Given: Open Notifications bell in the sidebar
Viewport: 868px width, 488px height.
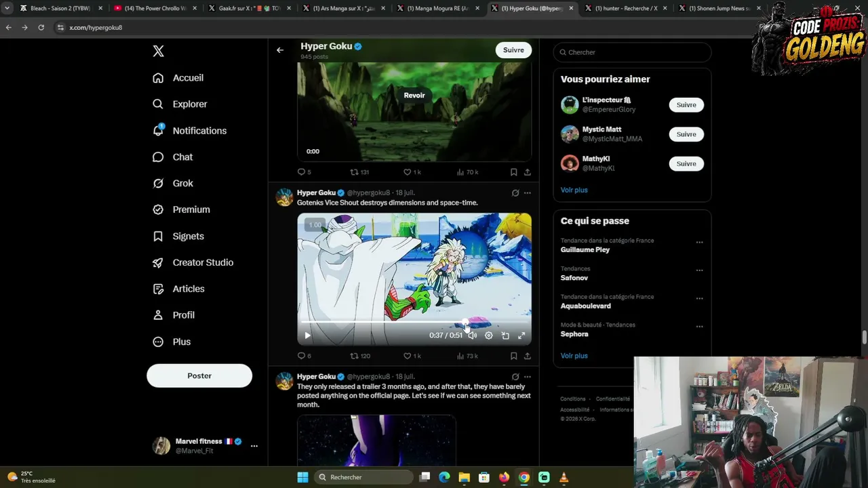Looking at the screenshot, I should (189, 131).
